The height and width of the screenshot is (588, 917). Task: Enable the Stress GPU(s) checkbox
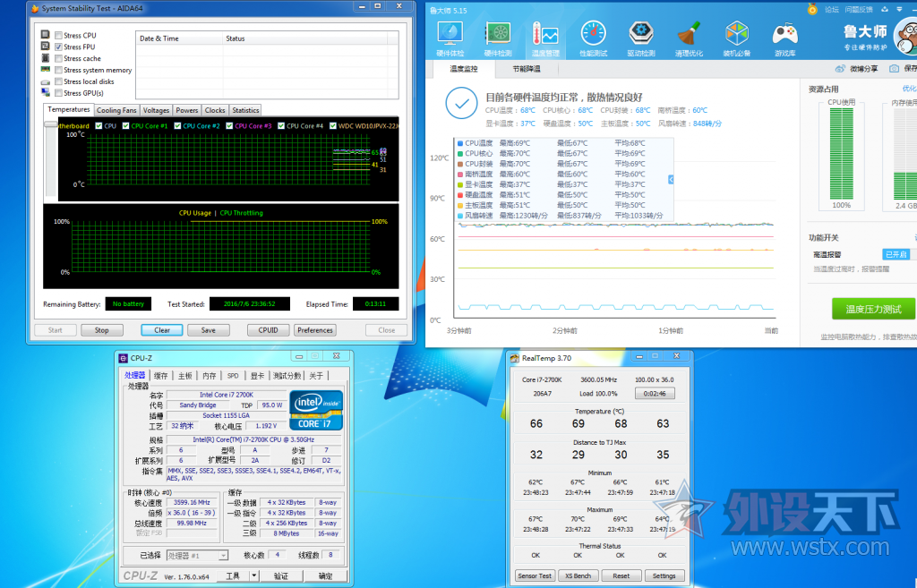point(58,93)
